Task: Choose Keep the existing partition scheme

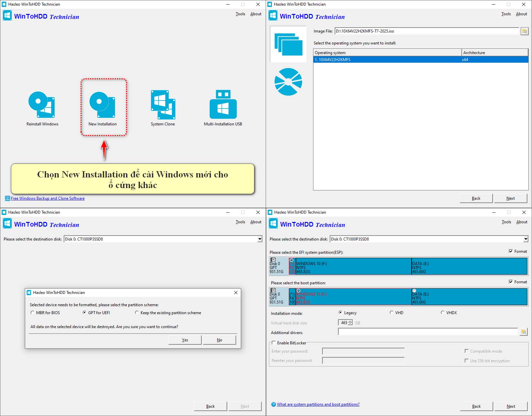Action: pos(137,312)
